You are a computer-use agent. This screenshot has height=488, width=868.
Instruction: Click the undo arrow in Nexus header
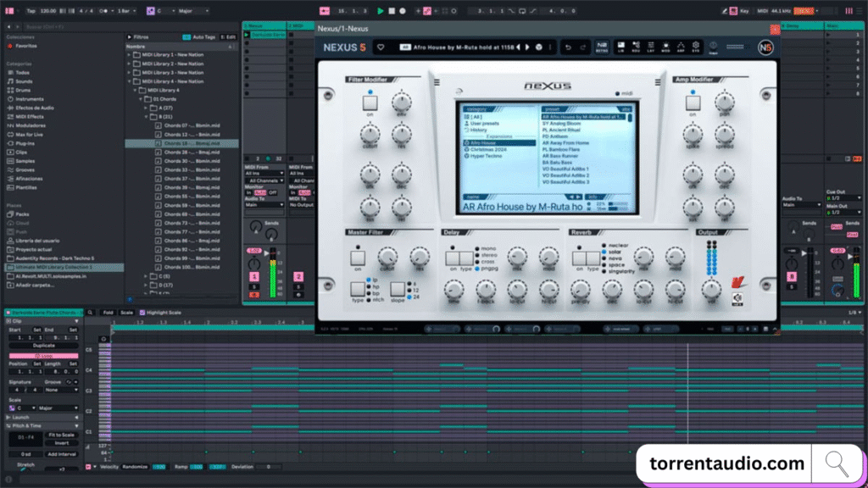click(569, 47)
